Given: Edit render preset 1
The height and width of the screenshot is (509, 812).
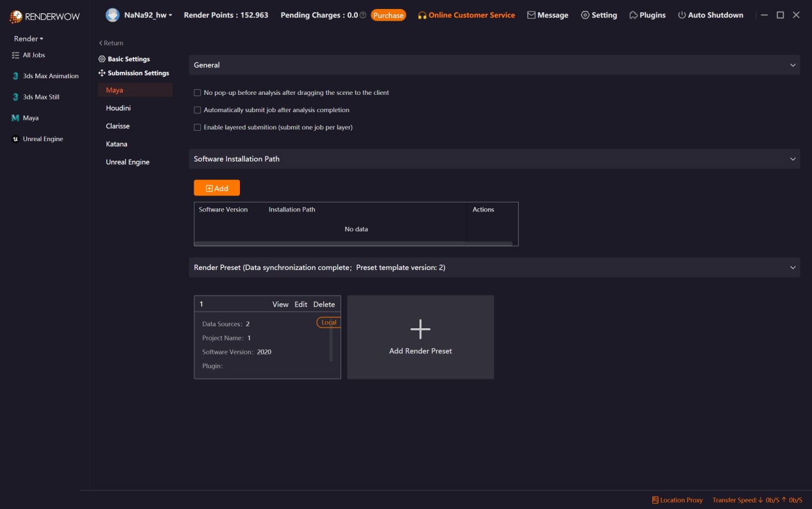Looking at the screenshot, I should pyautogui.click(x=301, y=305).
